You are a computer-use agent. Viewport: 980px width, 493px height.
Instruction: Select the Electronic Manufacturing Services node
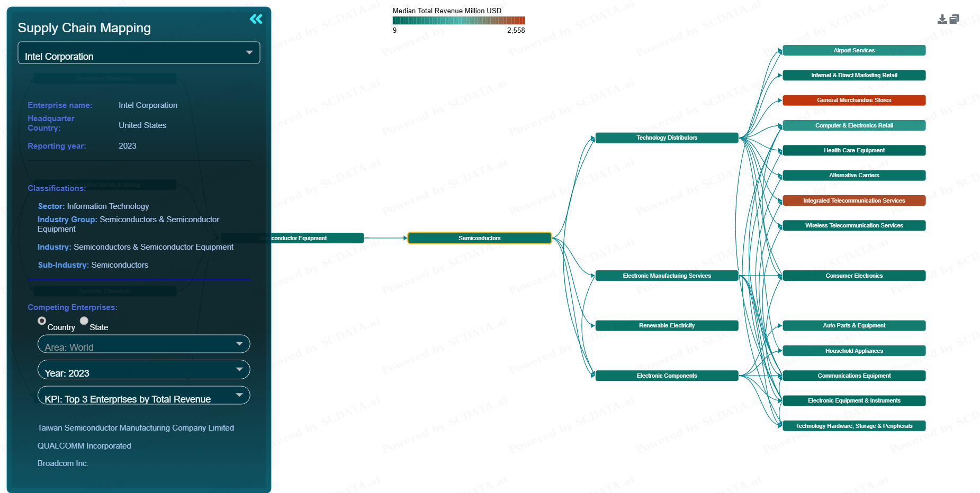point(667,276)
